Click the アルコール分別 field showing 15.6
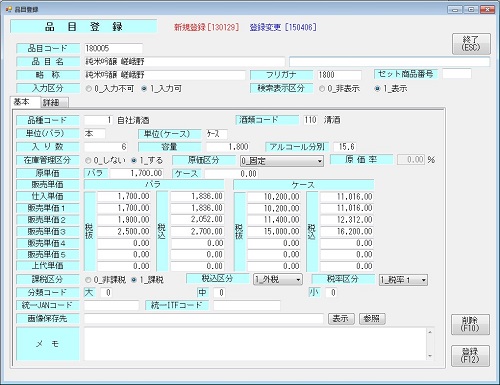The width and height of the screenshot is (500, 385). (345, 147)
